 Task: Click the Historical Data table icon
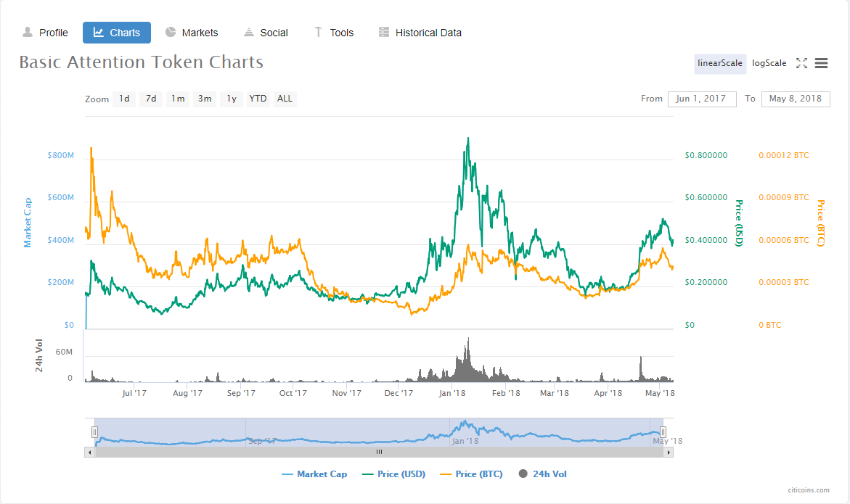(x=384, y=32)
